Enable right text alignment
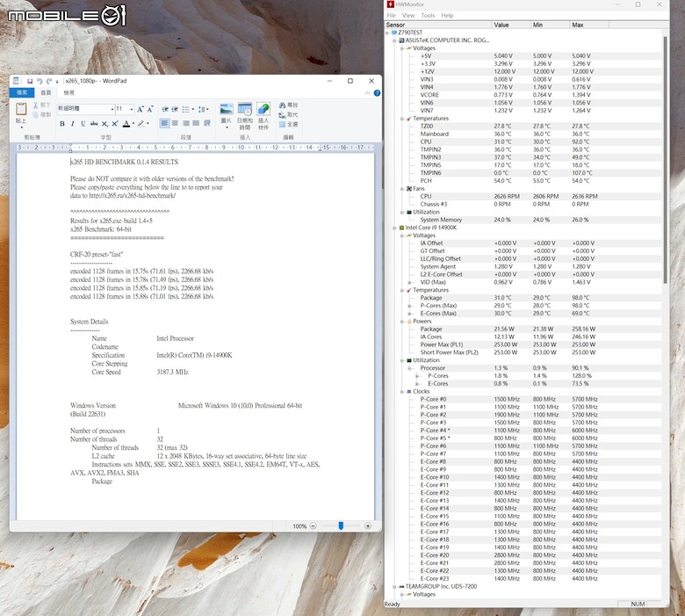 185,123
